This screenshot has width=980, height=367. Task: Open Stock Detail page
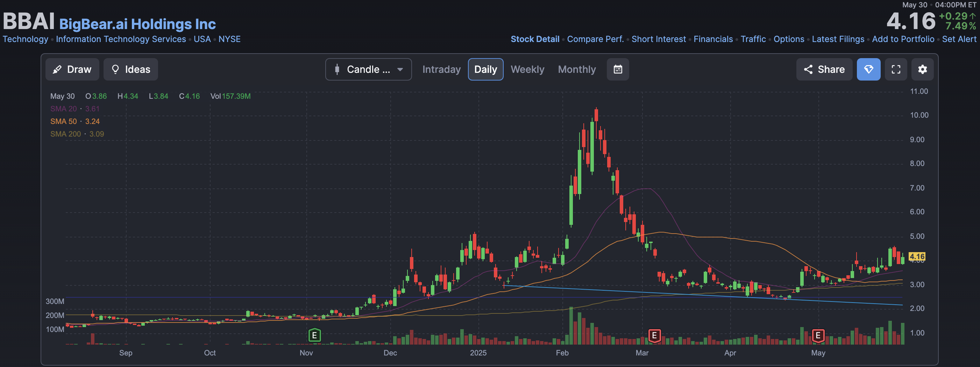point(535,39)
